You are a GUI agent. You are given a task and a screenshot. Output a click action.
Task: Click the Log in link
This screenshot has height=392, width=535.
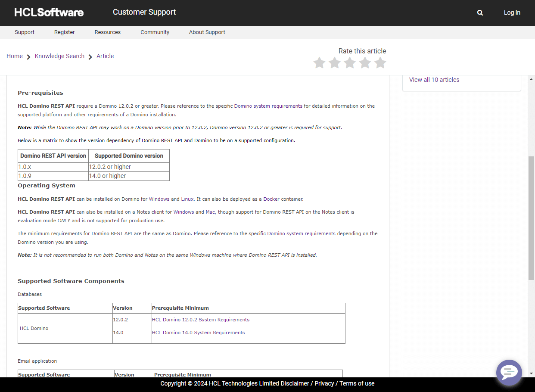tap(512, 12)
